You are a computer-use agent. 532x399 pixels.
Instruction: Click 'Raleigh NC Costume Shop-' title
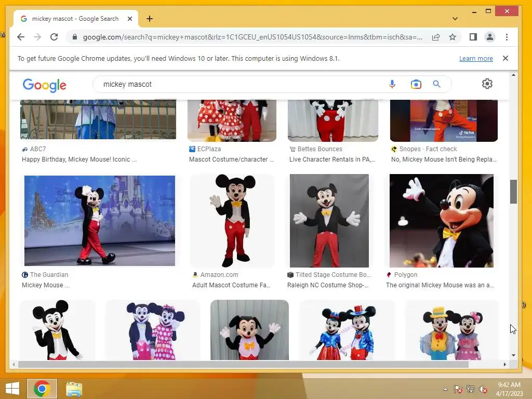click(328, 285)
